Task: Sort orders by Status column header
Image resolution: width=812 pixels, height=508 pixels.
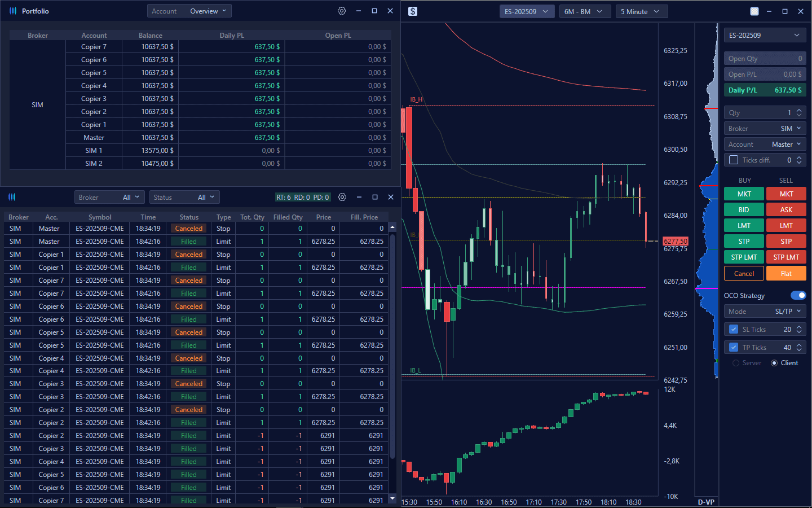Action: pos(189,217)
